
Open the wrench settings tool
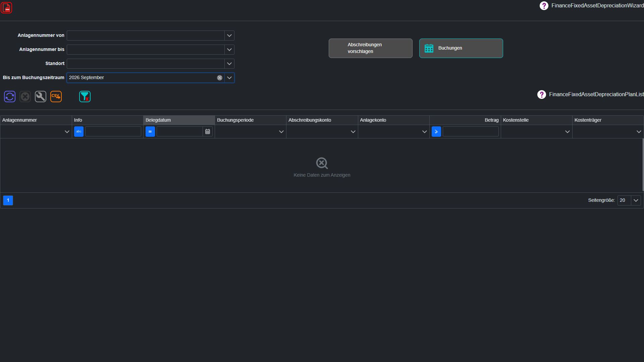[41, 97]
